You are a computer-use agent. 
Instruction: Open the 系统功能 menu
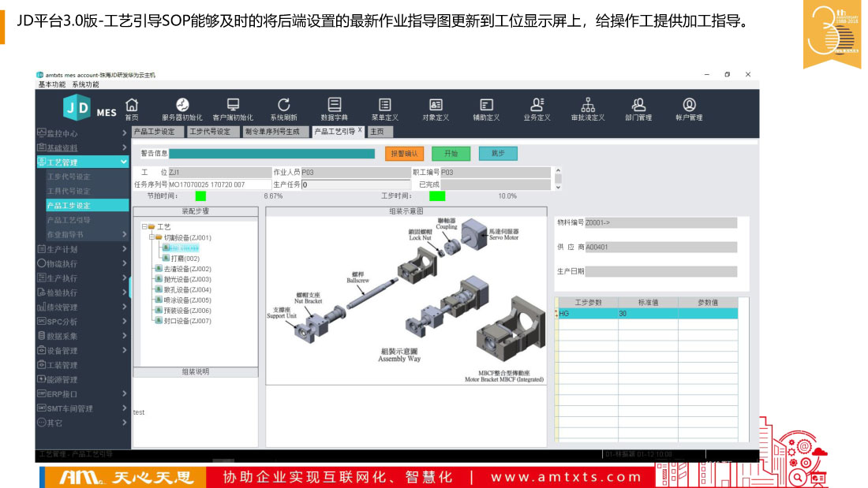pyautogui.click(x=85, y=84)
